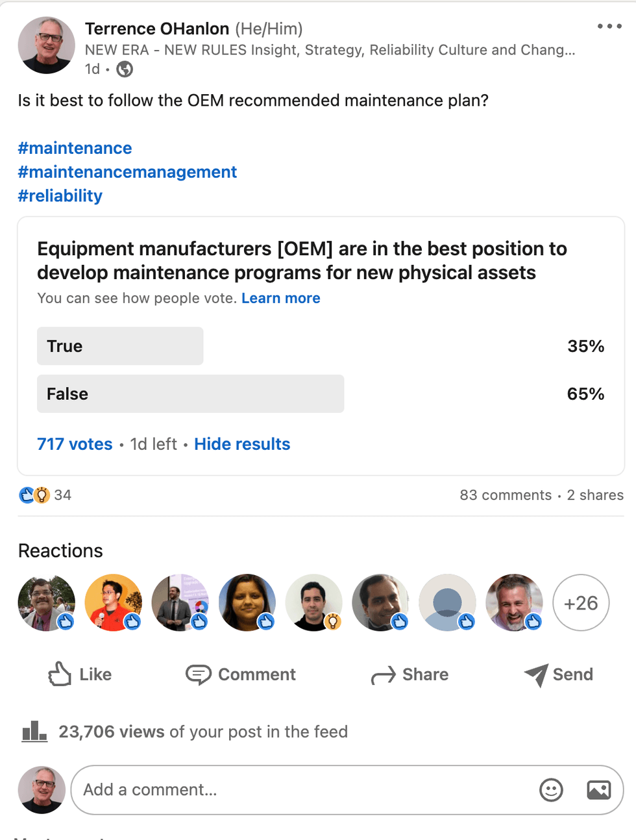
Task: Vote False on the OEM poll
Action: [x=191, y=393]
